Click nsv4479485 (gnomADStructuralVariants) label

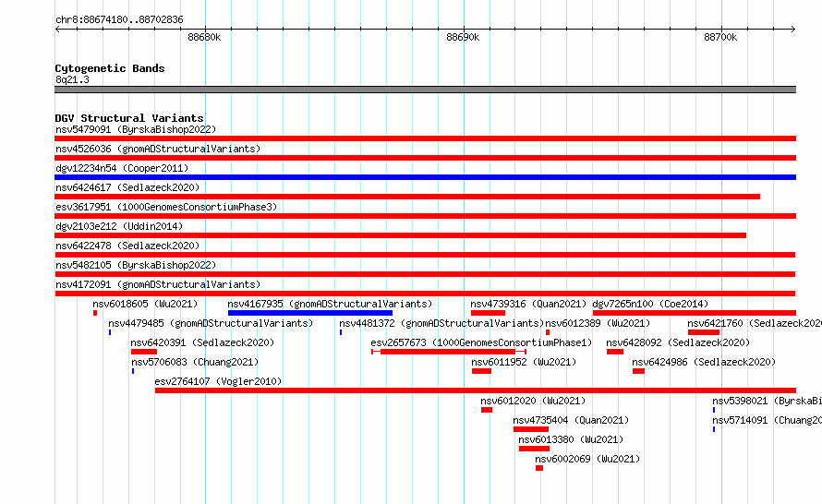click(x=211, y=323)
